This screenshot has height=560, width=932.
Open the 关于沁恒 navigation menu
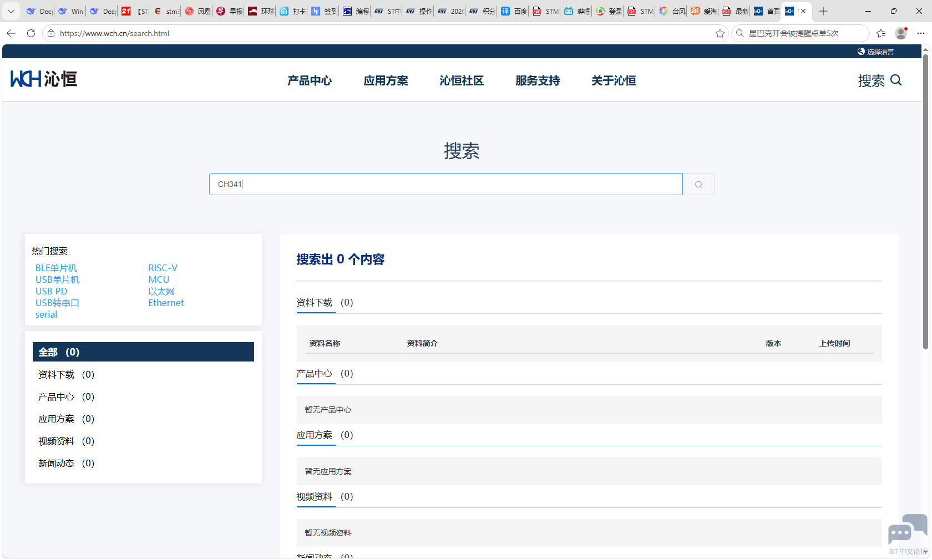tap(614, 81)
